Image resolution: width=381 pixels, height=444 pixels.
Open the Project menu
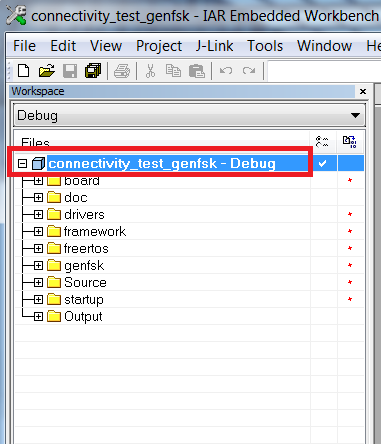point(159,46)
